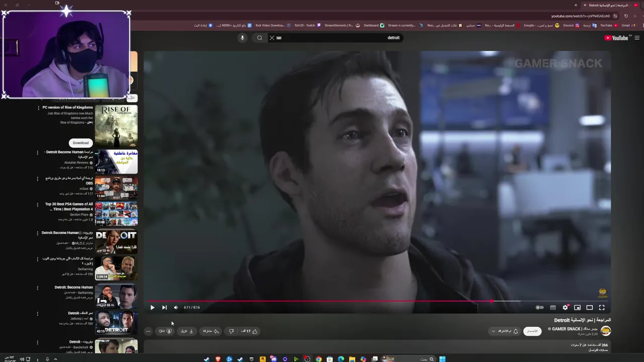Open a new browser tab
The width and height of the screenshot is (644, 362).
tap(576, 5)
